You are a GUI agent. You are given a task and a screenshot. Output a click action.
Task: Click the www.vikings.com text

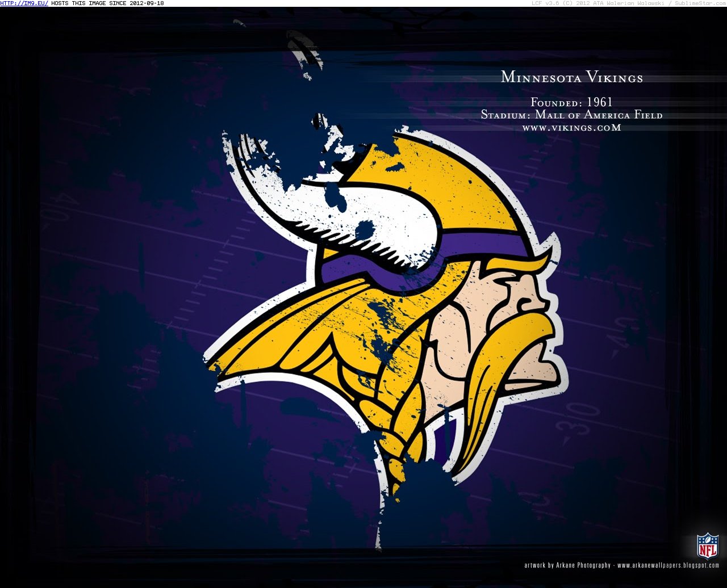point(571,128)
